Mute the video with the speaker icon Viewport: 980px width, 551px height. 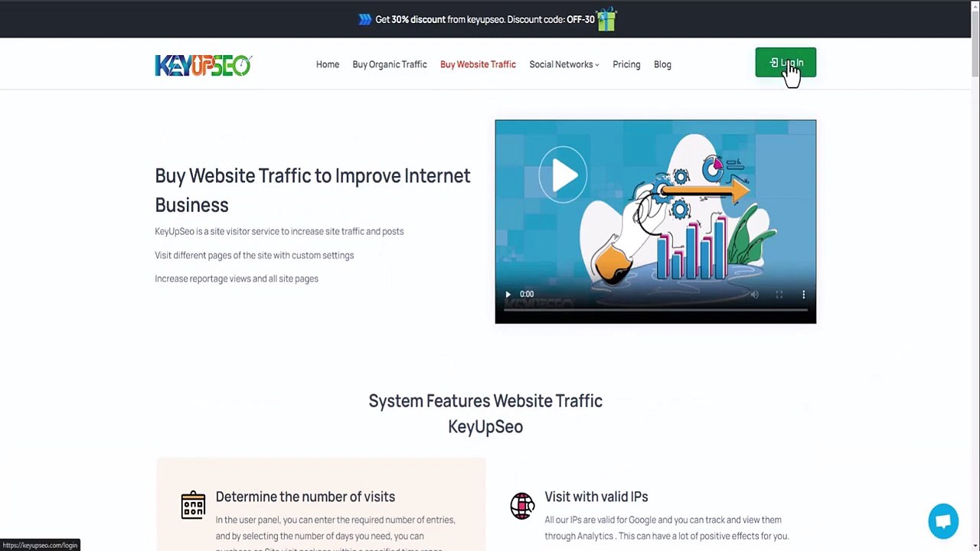pos(754,295)
